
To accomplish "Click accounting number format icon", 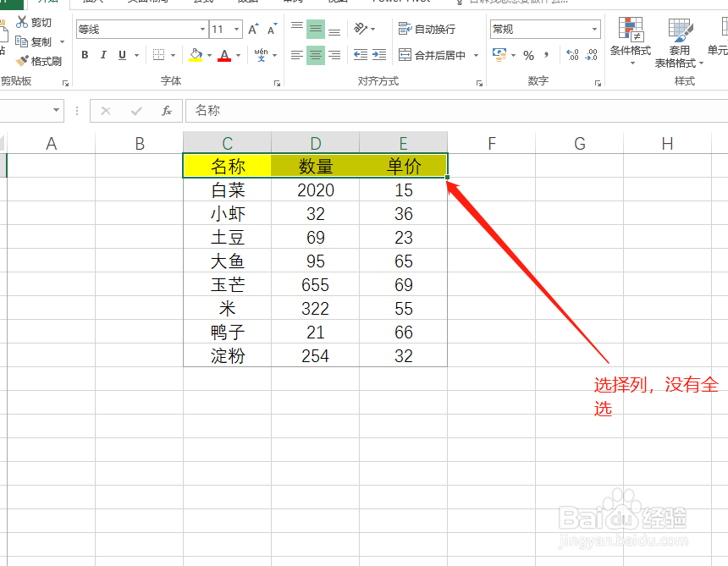I will (499, 55).
